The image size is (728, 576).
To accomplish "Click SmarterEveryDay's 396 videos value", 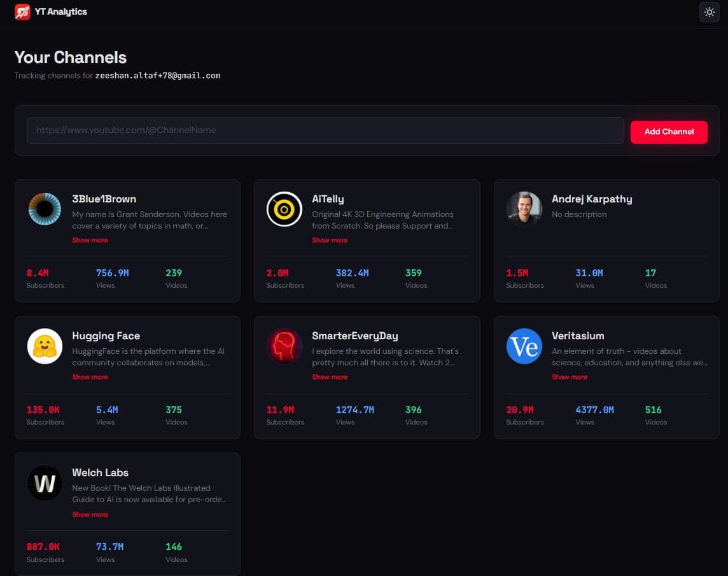I will click(413, 410).
